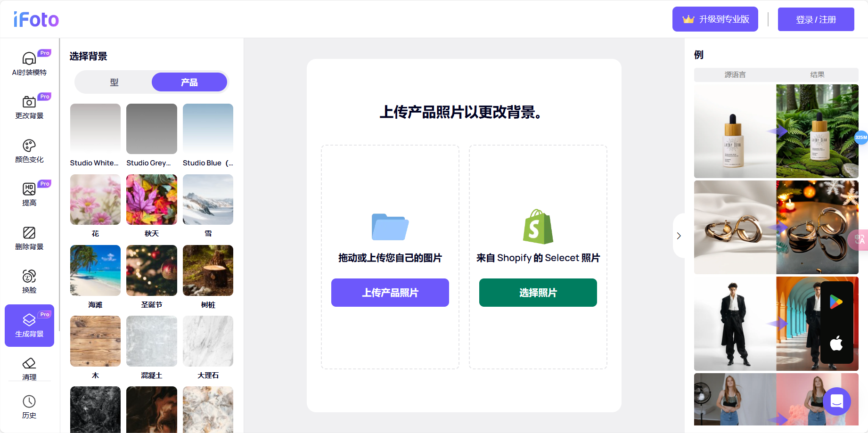Select the beige marble texture thumbnail
The height and width of the screenshot is (433, 868).
tap(208, 409)
